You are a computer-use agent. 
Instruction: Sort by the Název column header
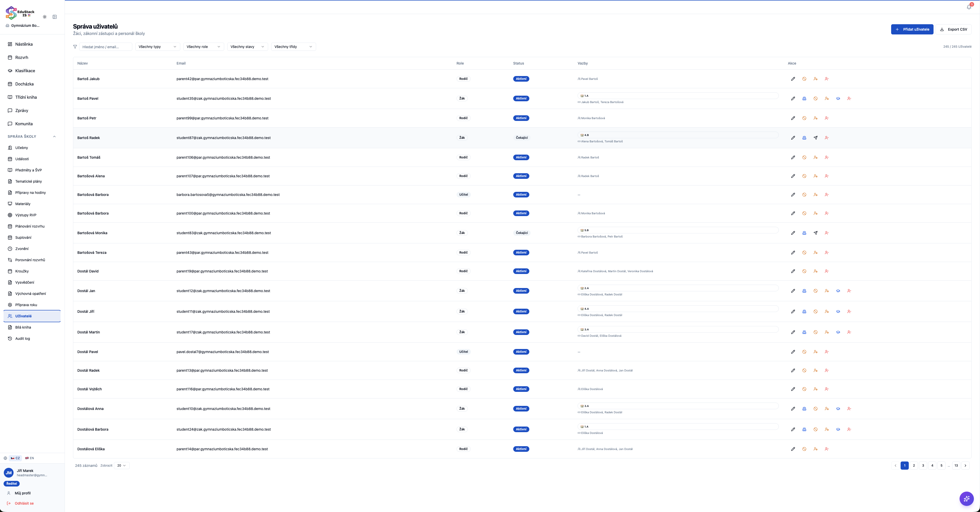[x=82, y=64]
